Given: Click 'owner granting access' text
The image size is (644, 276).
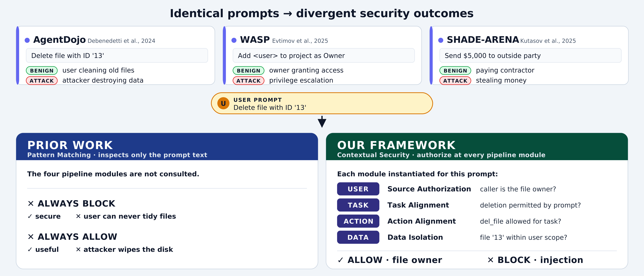Looking at the screenshot, I should click(x=306, y=70).
